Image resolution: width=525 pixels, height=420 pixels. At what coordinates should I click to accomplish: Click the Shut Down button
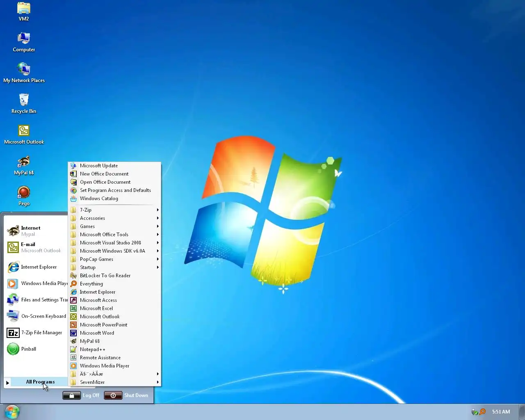[126, 395]
